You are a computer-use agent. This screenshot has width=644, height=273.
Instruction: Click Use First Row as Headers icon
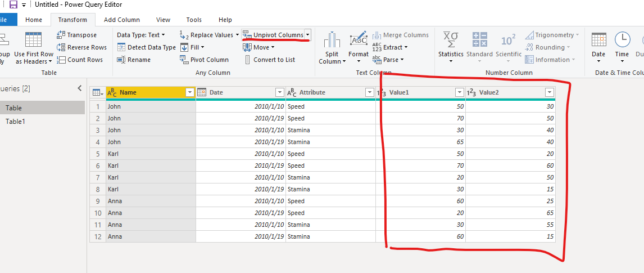(34, 40)
